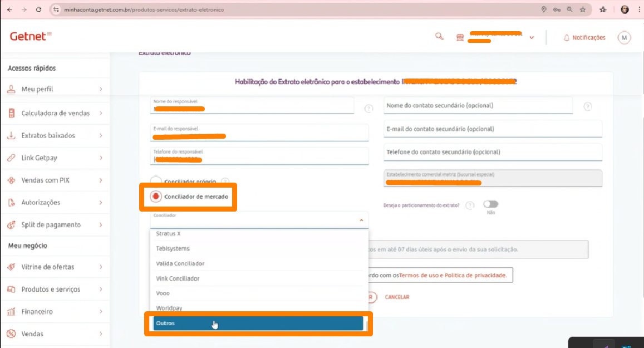Viewport: 644px width, 348px height.
Task: Click the Meu perfil person icon
Action: (12, 89)
